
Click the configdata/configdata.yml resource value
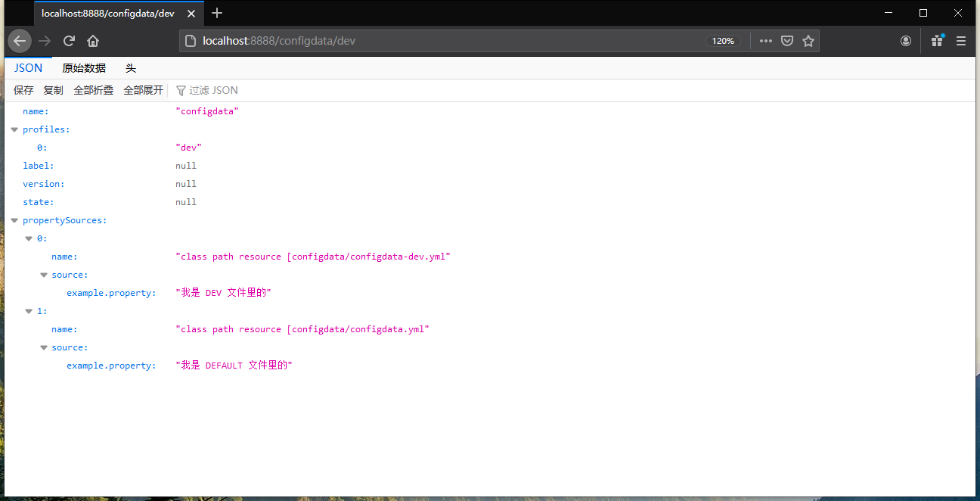coord(302,329)
